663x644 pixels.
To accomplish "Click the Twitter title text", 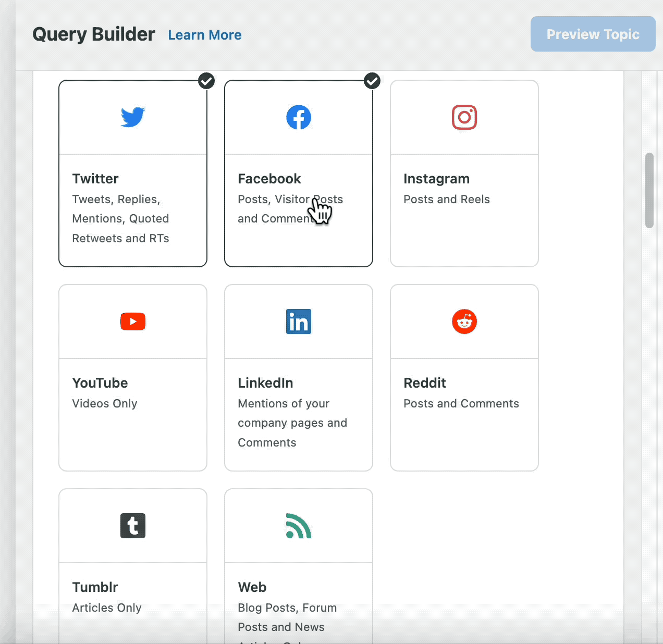I will (95, 179).
